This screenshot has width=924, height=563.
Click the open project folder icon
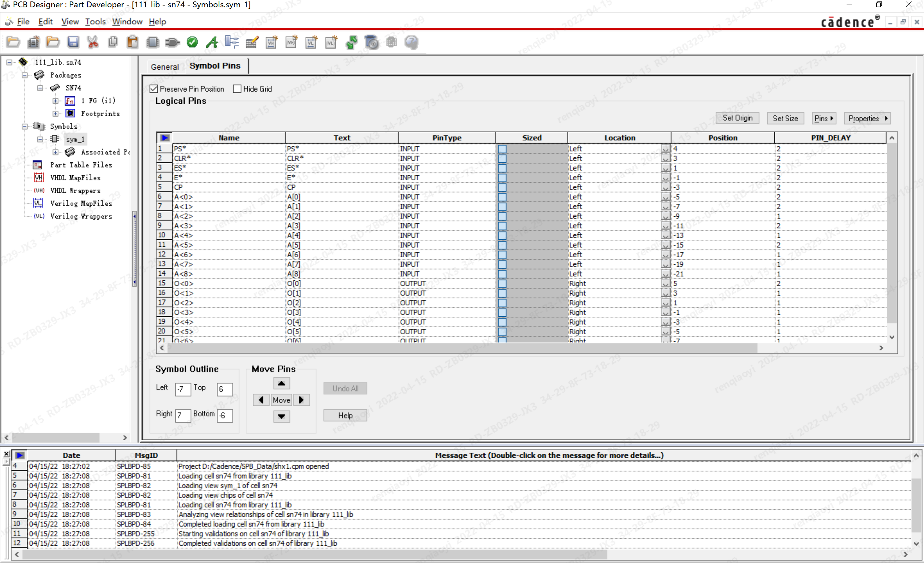click(13, 42)
